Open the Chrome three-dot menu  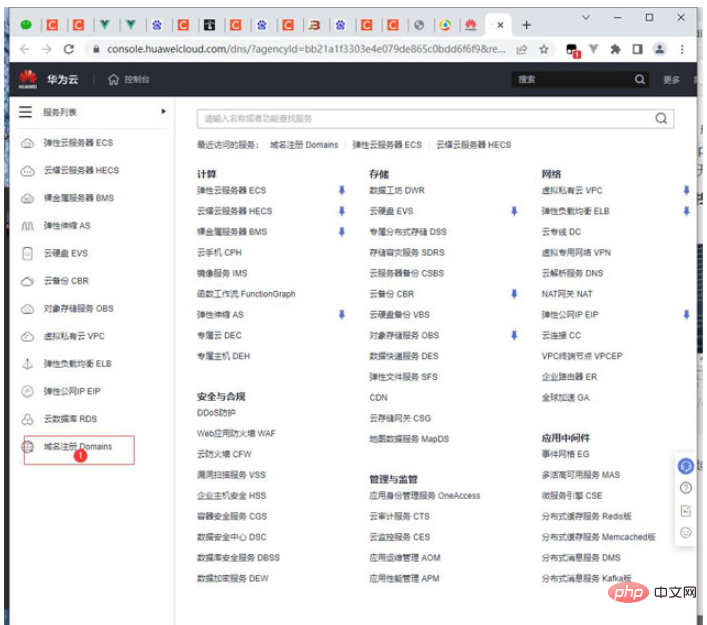pos(682,49)
